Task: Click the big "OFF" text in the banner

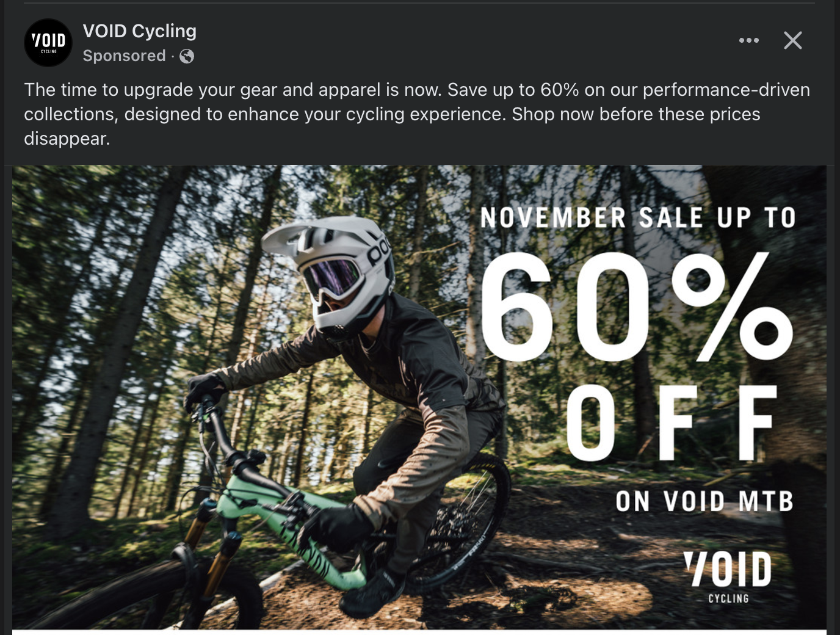Action: pos(672,423)
